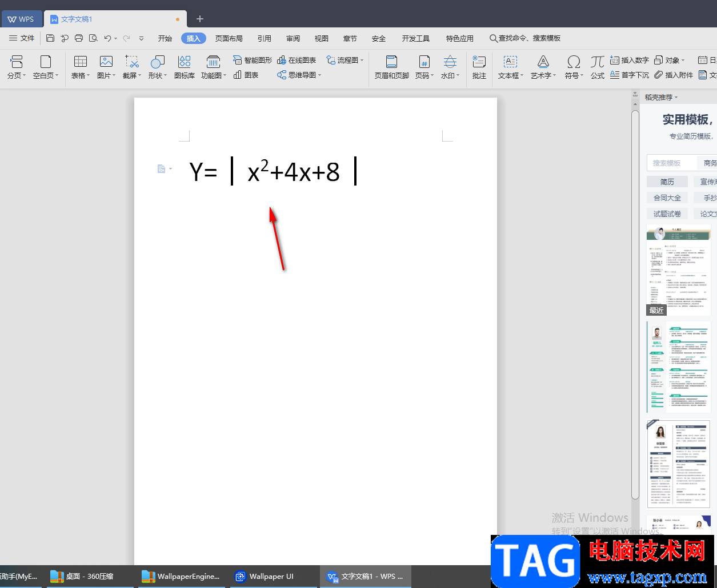The image size is (717, 588).
Task: Insert an Online Chart (在线图表)
Action: pos(297,60)
